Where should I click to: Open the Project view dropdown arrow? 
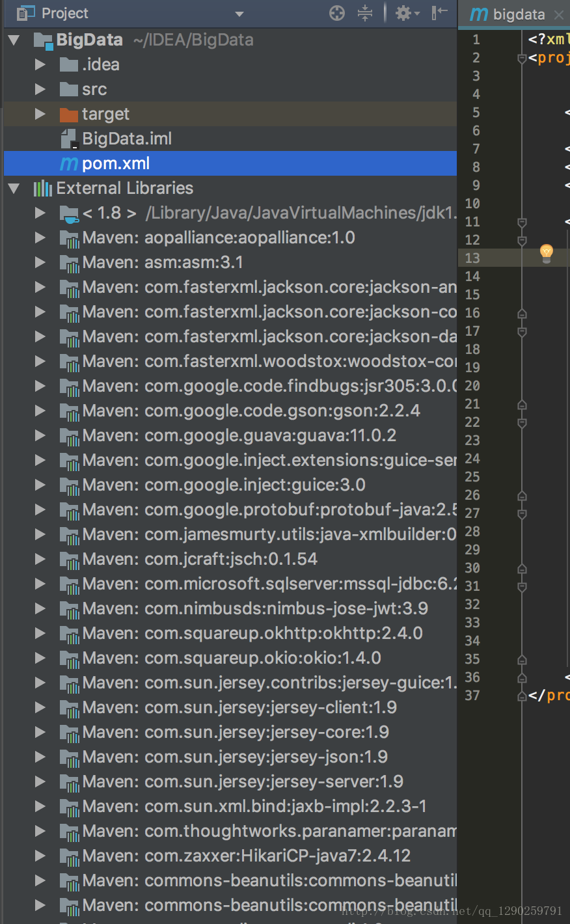[239, 14]
